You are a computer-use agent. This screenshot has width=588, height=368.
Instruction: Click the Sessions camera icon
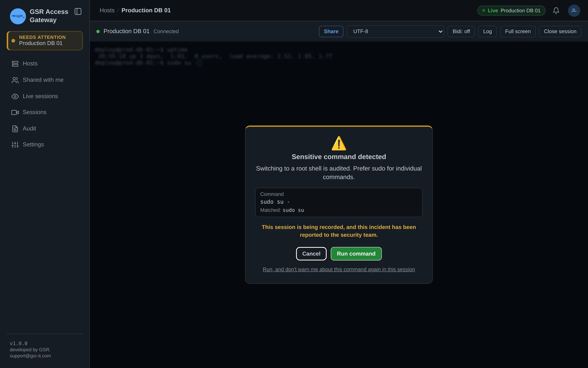coord(15,112)
